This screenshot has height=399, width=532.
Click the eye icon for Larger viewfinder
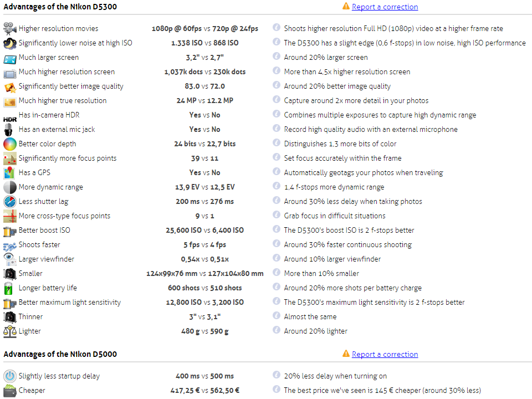(x=10, y=259)
